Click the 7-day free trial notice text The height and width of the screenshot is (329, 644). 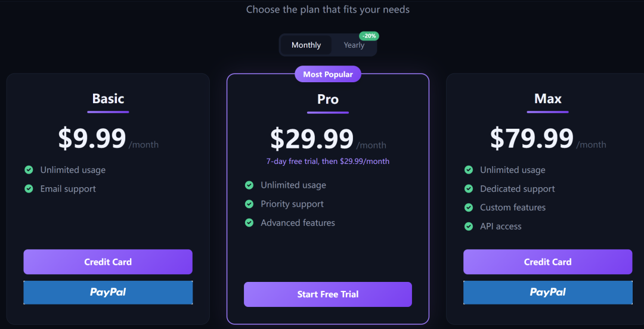click(x=328, y=162)
